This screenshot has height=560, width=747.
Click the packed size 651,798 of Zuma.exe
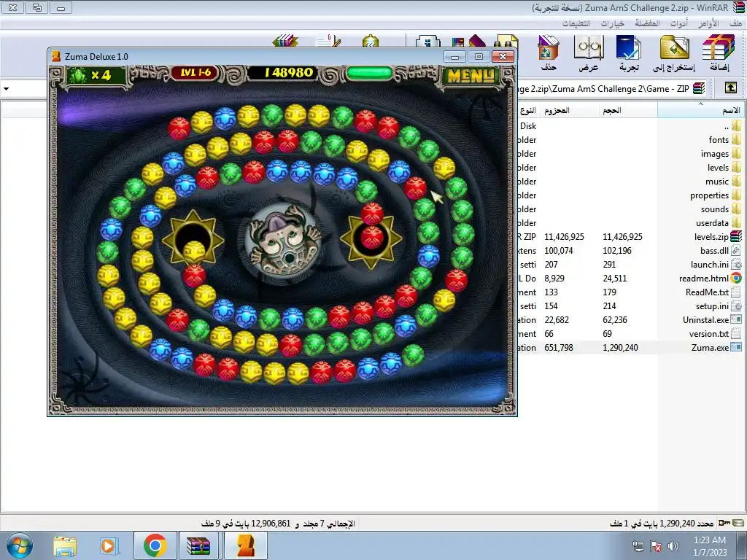pos(559,348)
